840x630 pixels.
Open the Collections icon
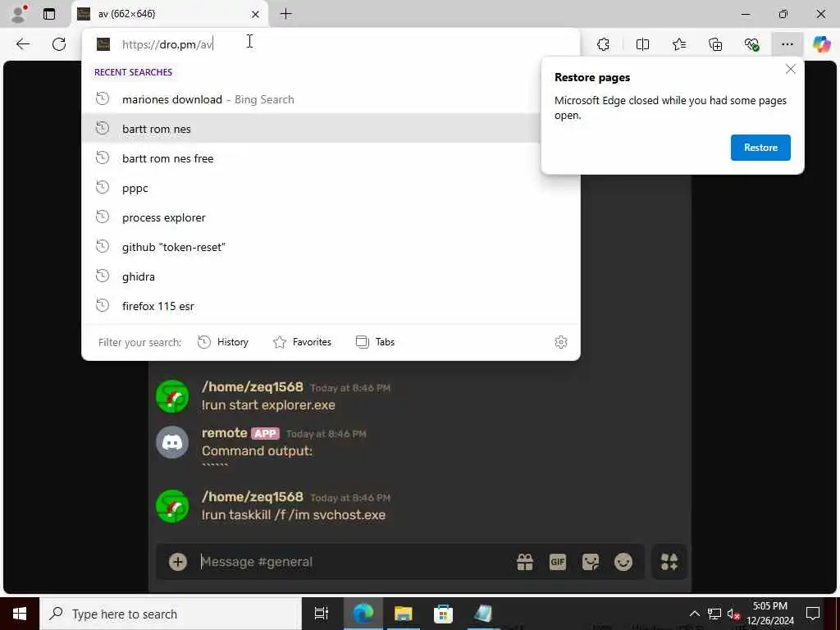715,44
